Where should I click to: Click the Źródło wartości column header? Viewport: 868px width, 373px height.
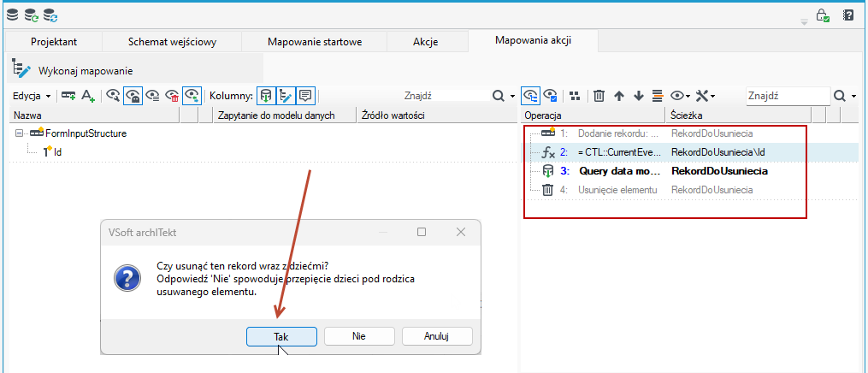tap(435, 115)
